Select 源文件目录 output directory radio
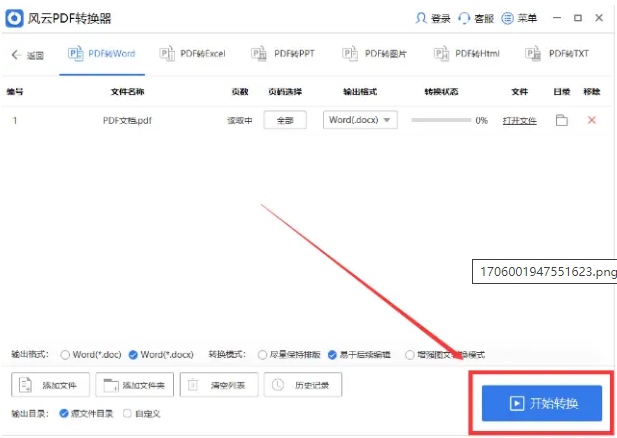The width and height of the screenshot is (617, 438). (x=64, y=414)
